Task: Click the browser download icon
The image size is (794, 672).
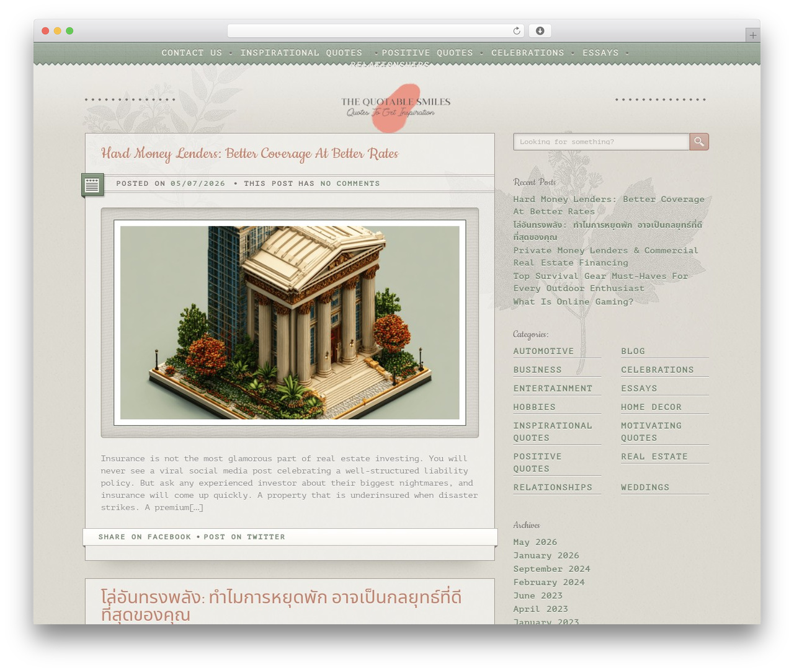Action: pos(540,31)
